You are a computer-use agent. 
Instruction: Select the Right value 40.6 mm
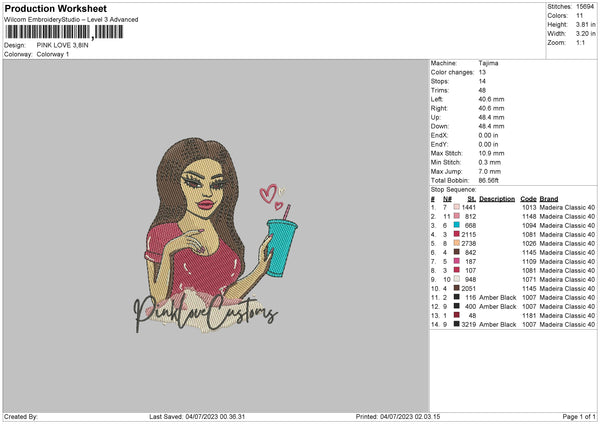pos(491,108)
